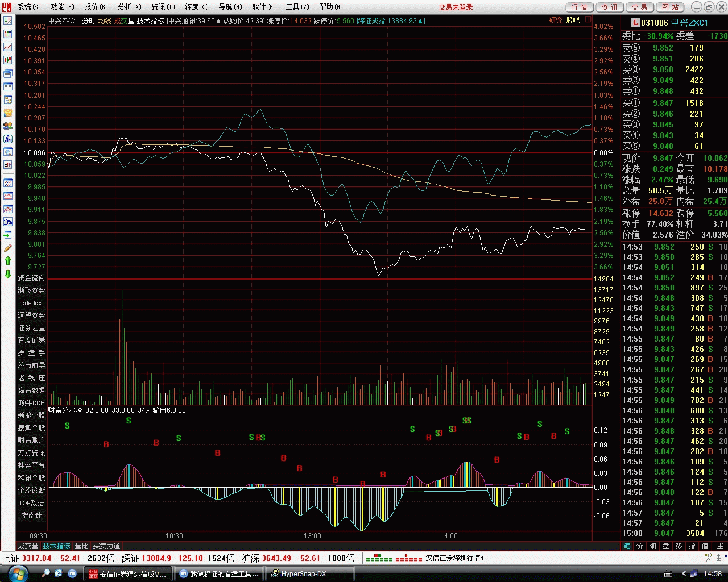Click the red L badge next to 031006
Screen dimensions: 728x582
(x=635, y=23)
